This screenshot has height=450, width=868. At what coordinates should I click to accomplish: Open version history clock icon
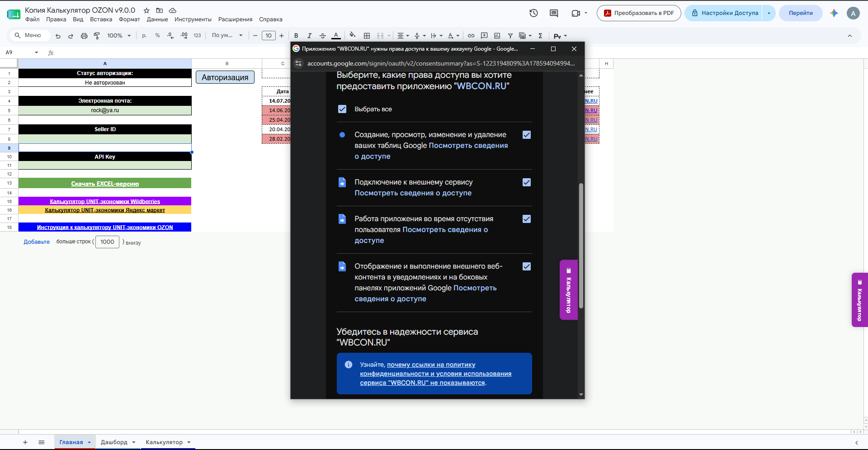(533, 13)
